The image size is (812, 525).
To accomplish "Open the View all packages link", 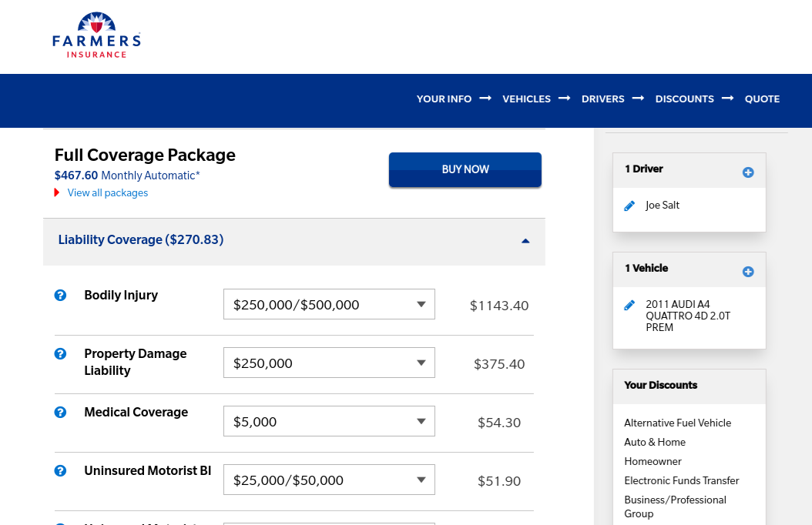I will 107,193.
